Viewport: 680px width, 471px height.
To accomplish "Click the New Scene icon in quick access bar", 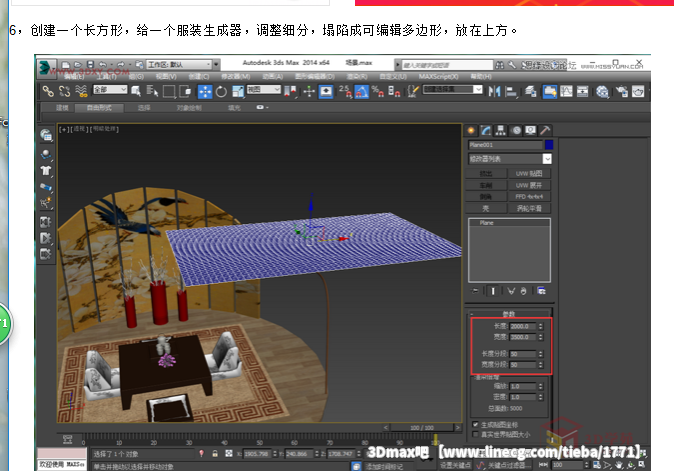I will tap(66, 64).
